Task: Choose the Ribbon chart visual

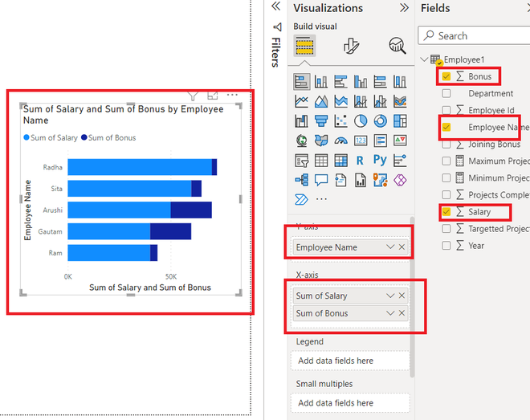Action: (400, 101)
